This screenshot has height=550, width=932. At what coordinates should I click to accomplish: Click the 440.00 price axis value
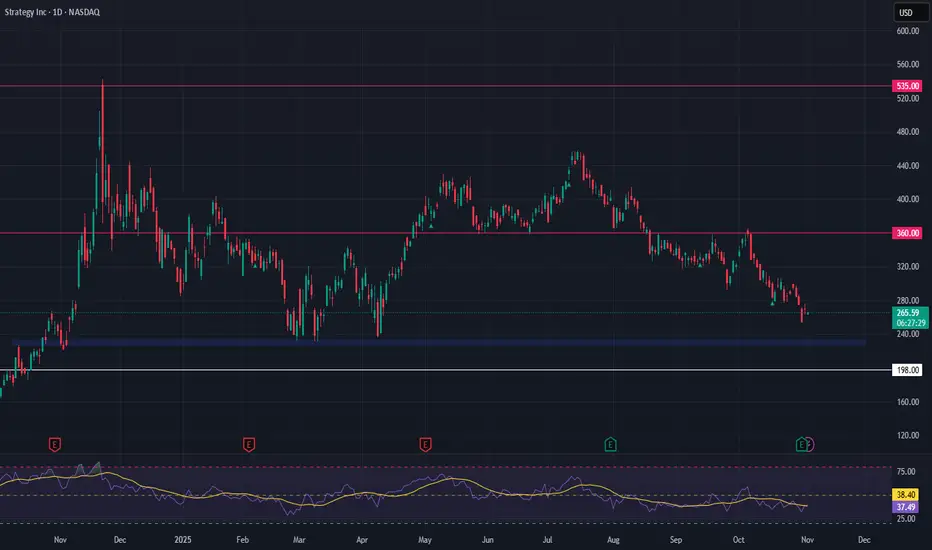click(908, 166)
